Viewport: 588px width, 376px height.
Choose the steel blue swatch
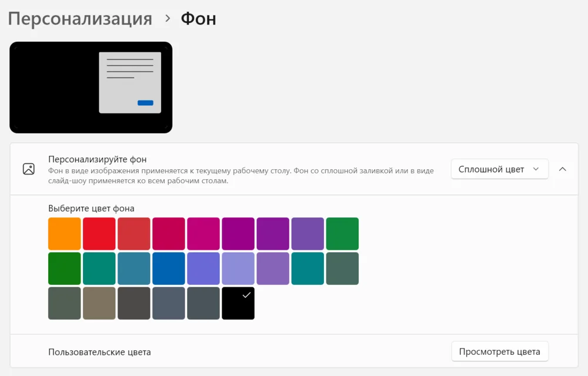pos(134,268)
